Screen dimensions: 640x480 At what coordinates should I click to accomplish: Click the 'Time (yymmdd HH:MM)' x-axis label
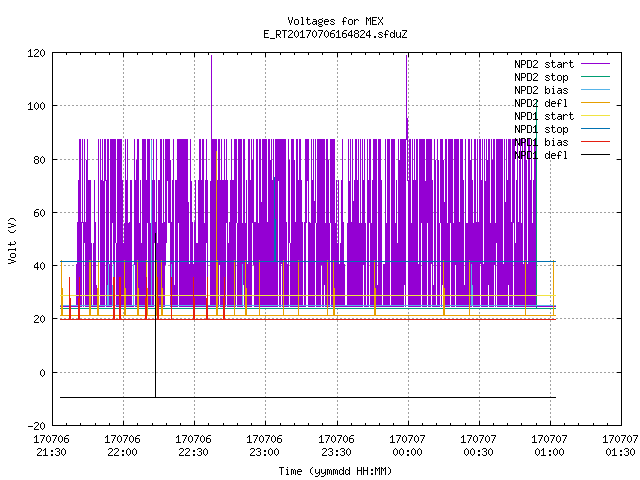[x=335, y=471]
